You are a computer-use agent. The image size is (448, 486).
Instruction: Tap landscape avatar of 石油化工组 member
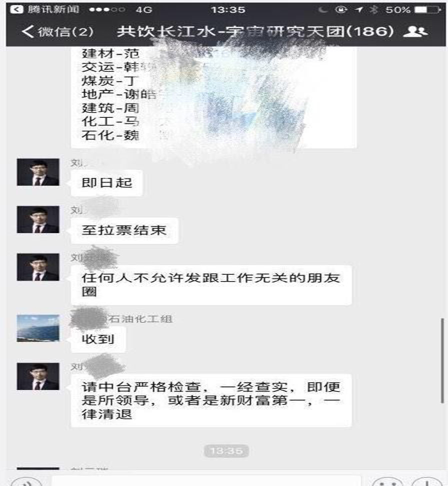tap(38, 328)
